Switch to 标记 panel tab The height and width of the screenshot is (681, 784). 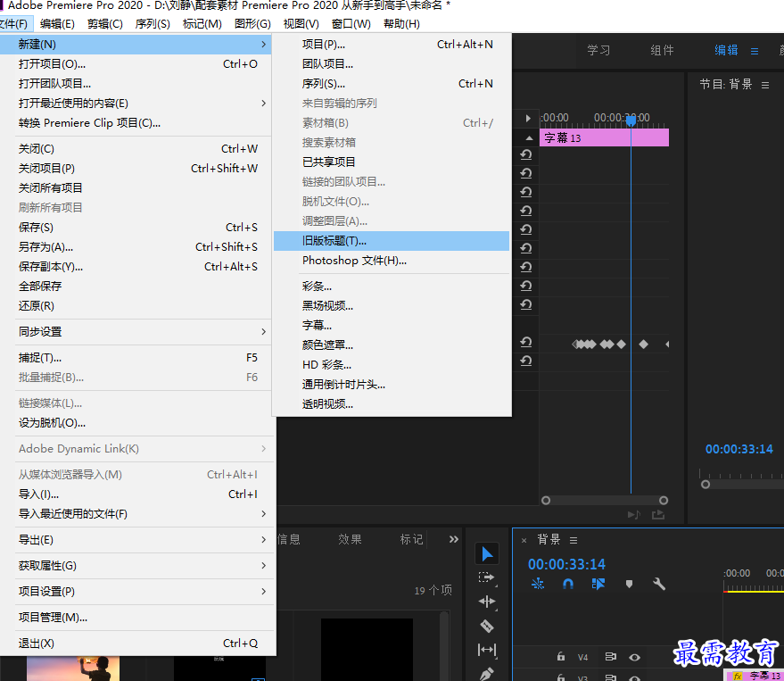[411, 539]
